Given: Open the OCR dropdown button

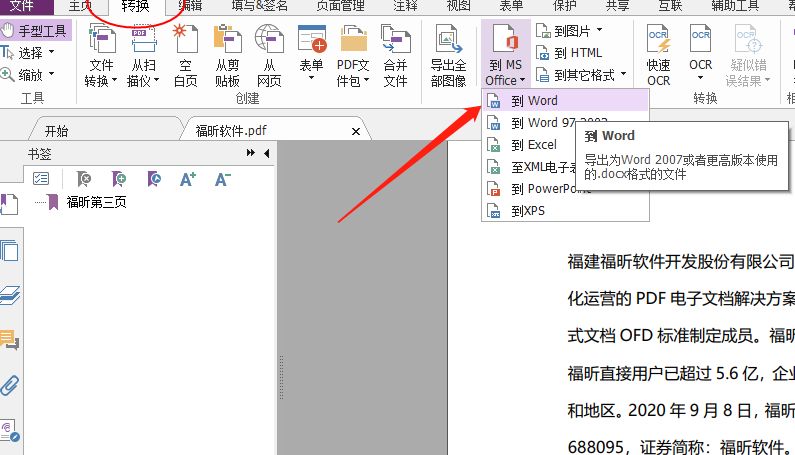Looking at the screenshot, I should coord(701,53).
